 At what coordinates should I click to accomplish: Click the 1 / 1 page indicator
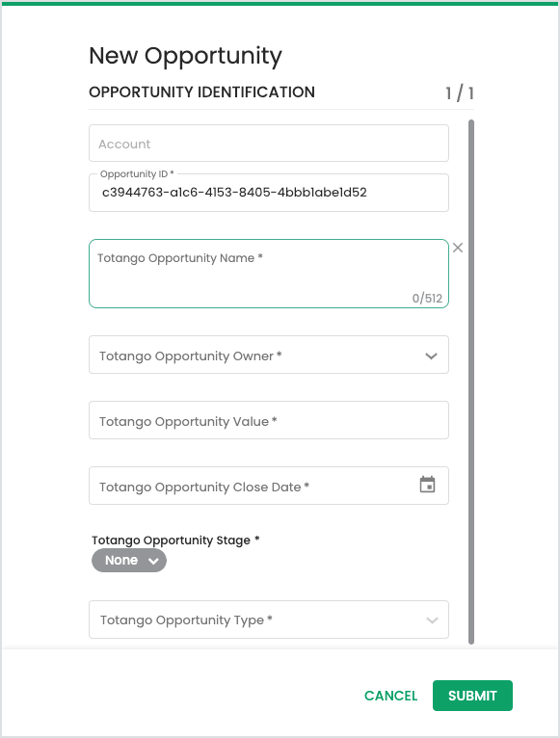click(x=460, y=93)
